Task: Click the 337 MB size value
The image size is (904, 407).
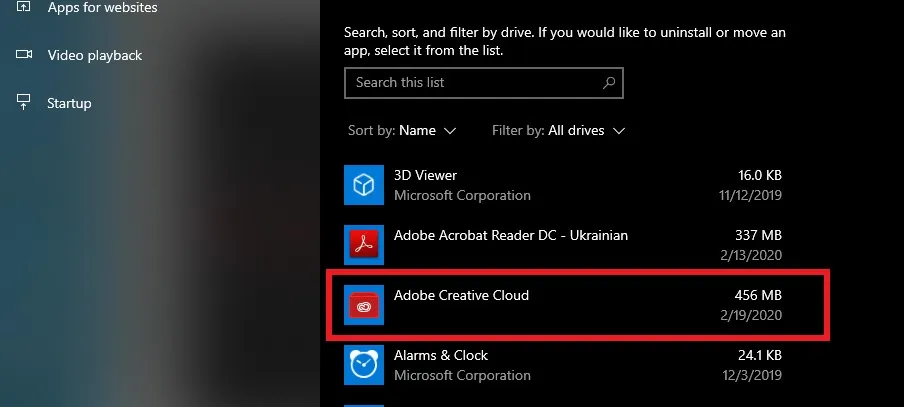Action: click(x=758, y=235)
